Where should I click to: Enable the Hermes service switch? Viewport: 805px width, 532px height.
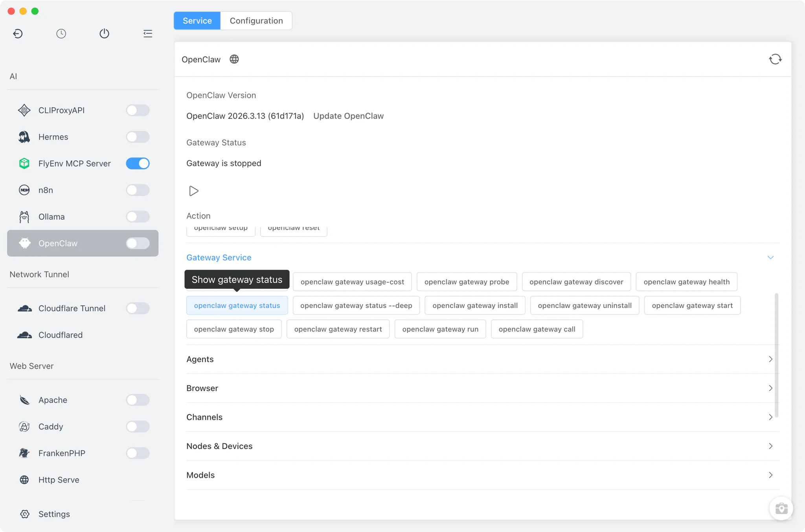pyautogui.click(x=138, y=137)
